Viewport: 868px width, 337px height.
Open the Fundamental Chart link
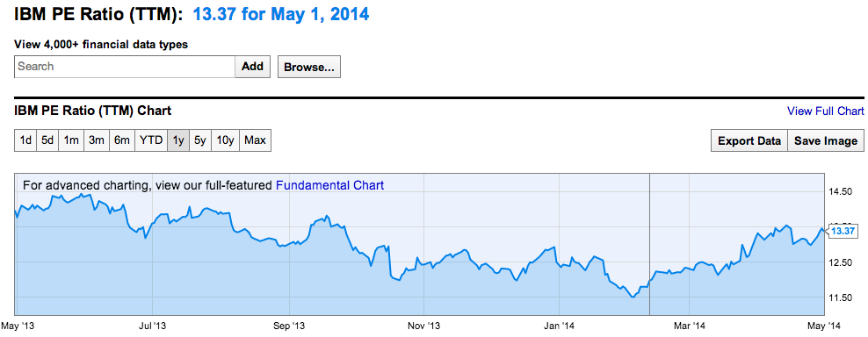tap(329, 185)
